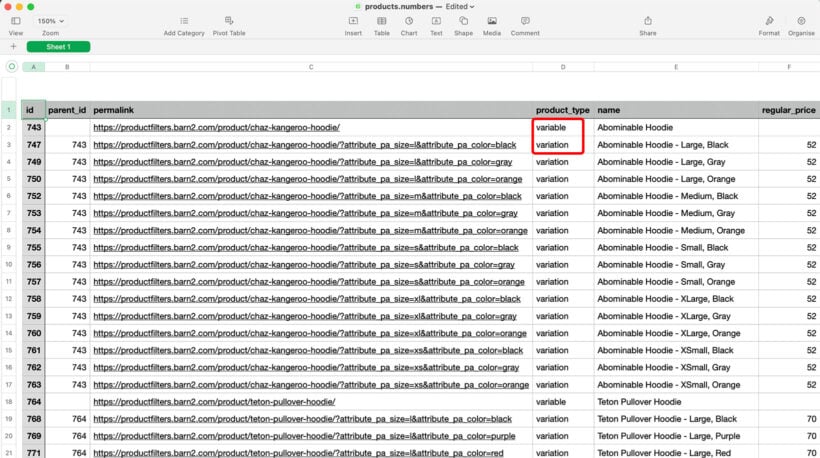Switch to the Sheet 1 tab
Viewport: 820px width, 458px height.
(58, 47)
